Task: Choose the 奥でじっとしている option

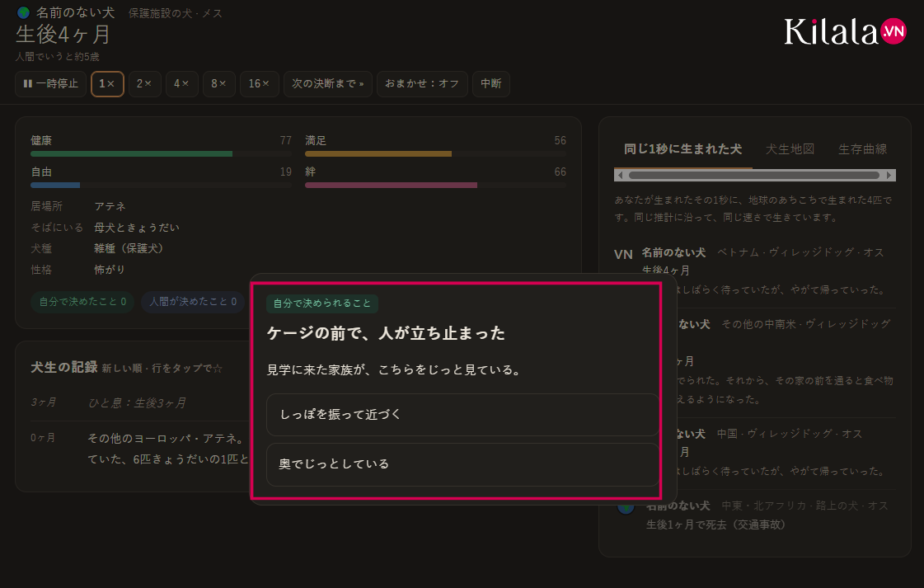Action: pyautogui.click(x=462, y=464)
